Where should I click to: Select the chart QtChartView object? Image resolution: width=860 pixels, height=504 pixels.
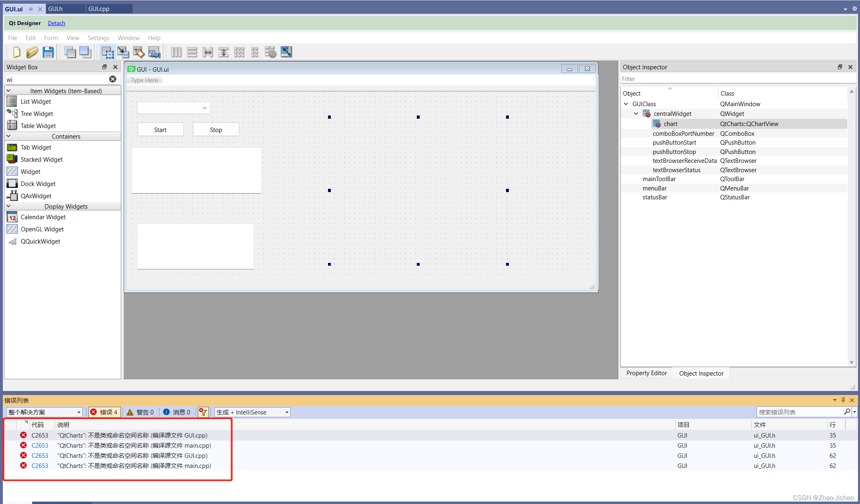point(671,123)
